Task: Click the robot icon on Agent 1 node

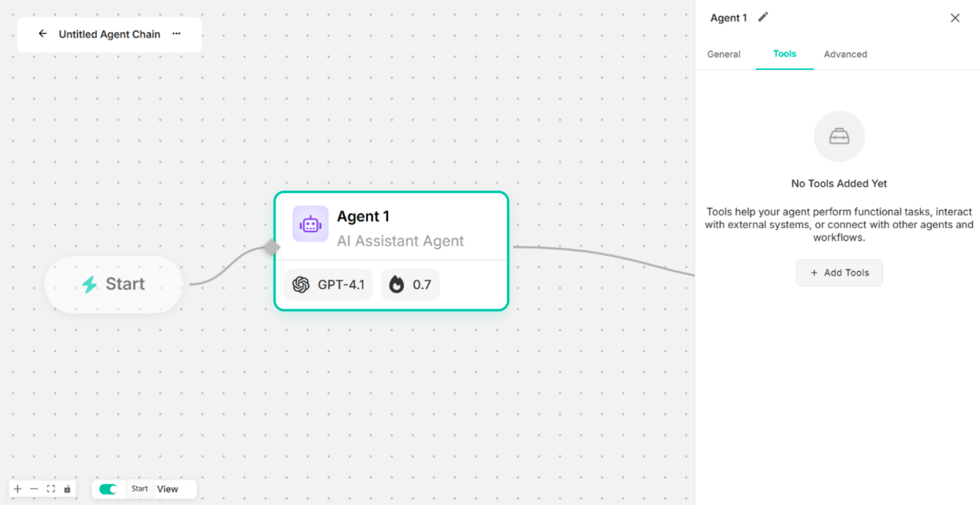Action: (310, 224)
